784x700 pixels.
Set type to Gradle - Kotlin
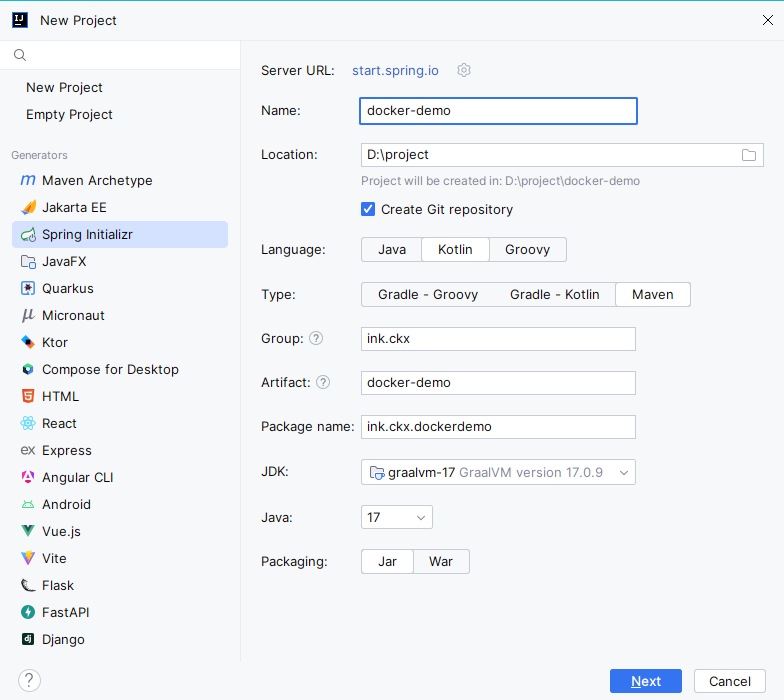tap(554, 294)
